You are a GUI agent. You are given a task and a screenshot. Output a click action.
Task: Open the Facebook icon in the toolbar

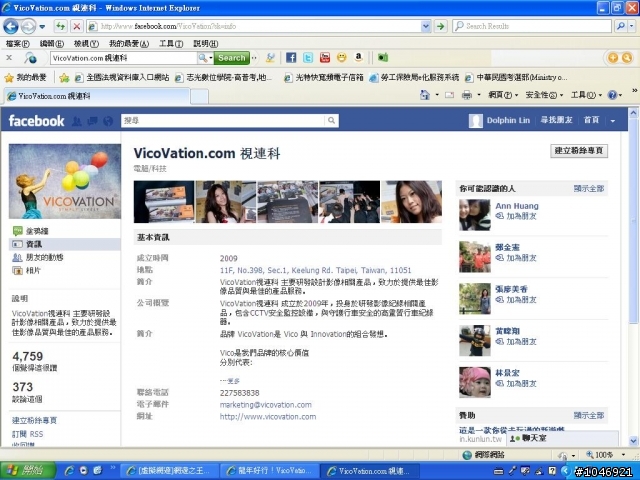291,58
